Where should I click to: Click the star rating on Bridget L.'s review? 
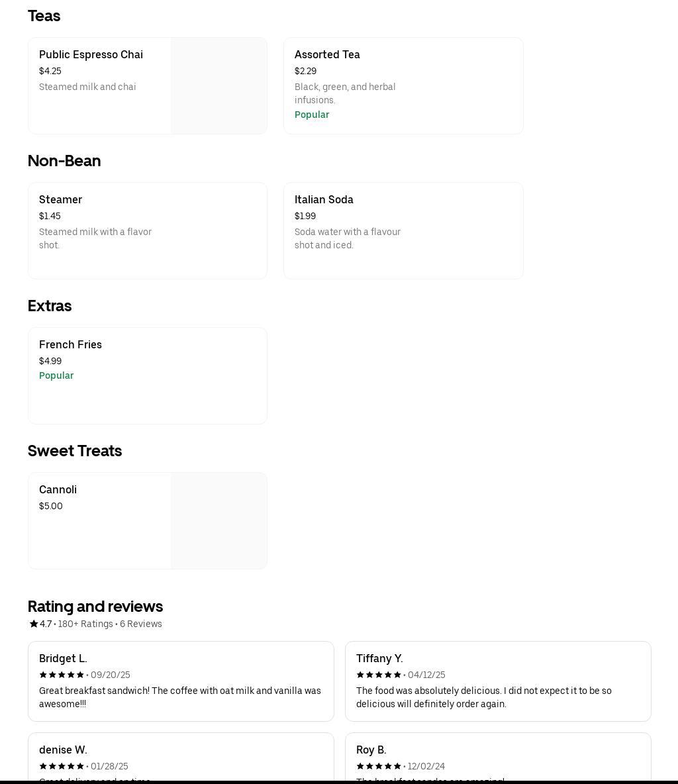pyautogui.click(x=62, y=675)
